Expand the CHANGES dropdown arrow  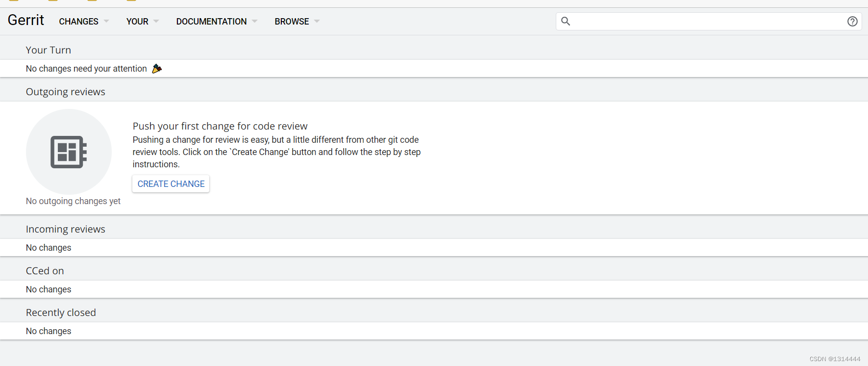pyautogui.click(x=106, y=22)
